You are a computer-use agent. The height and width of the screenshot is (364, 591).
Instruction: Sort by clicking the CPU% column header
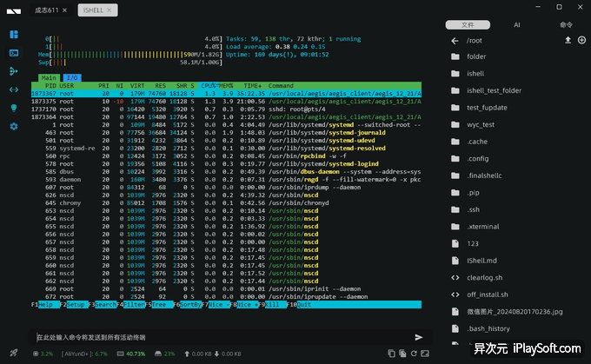[x=209, y=85]
